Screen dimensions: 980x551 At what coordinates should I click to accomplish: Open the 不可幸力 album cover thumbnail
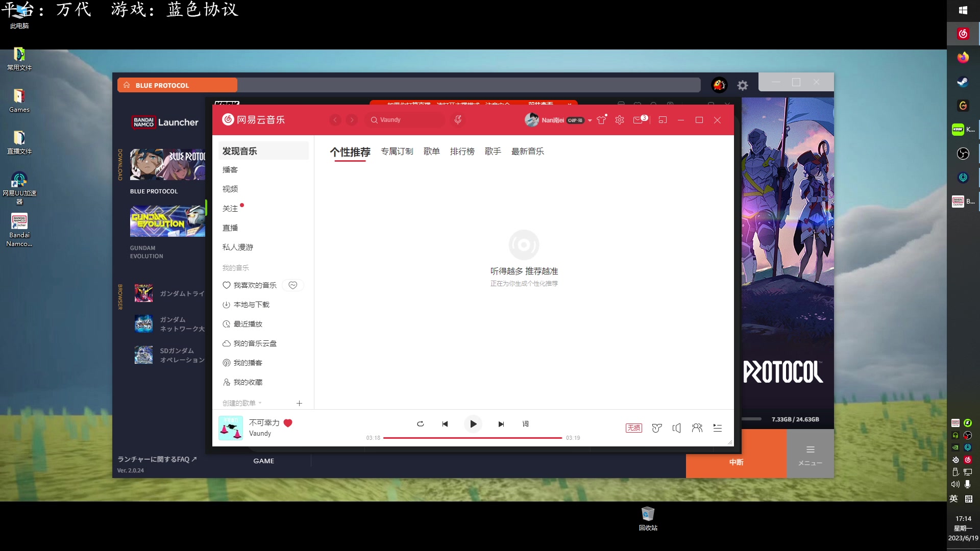(231, 428)
